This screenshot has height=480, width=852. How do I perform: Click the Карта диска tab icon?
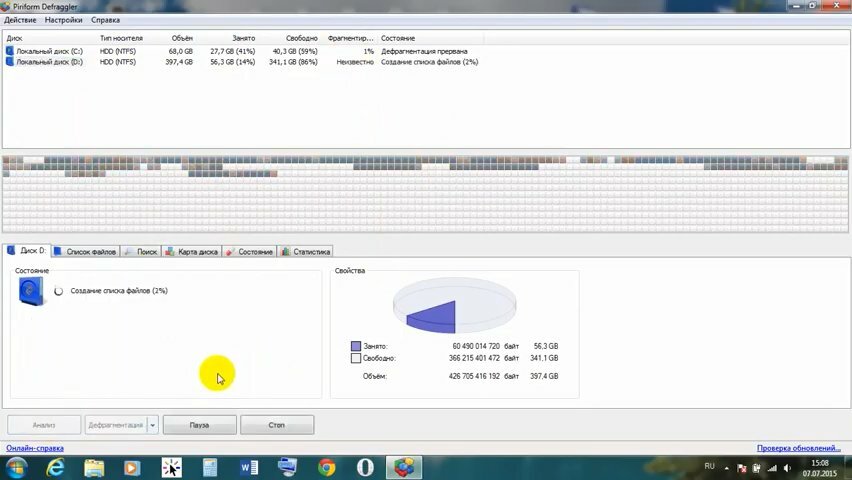point(170,251)
